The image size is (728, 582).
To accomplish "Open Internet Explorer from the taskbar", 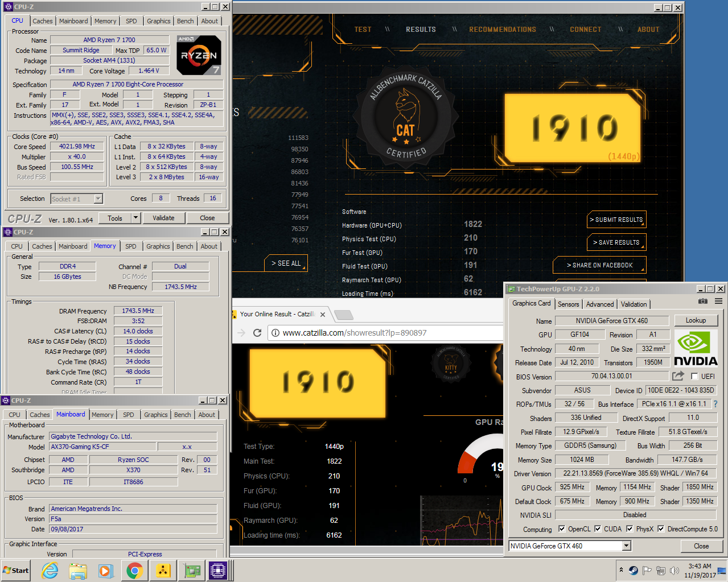I will coord(50,571).
